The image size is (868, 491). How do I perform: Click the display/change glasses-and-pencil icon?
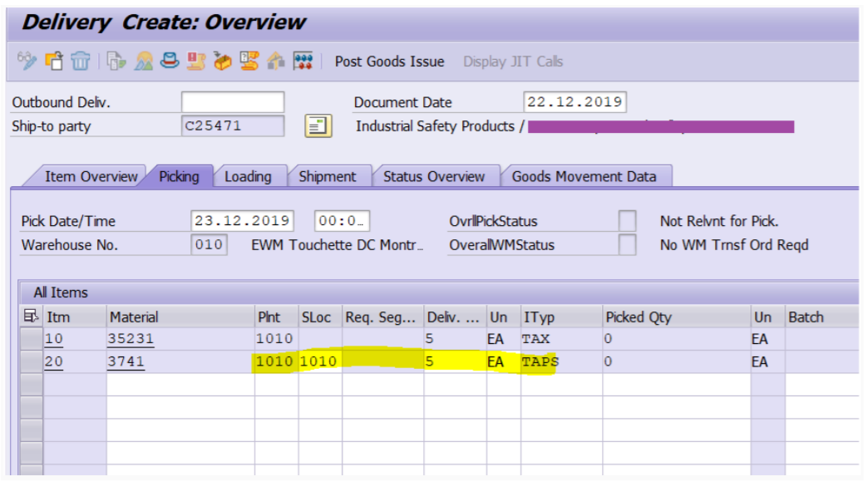click(27, 61)
